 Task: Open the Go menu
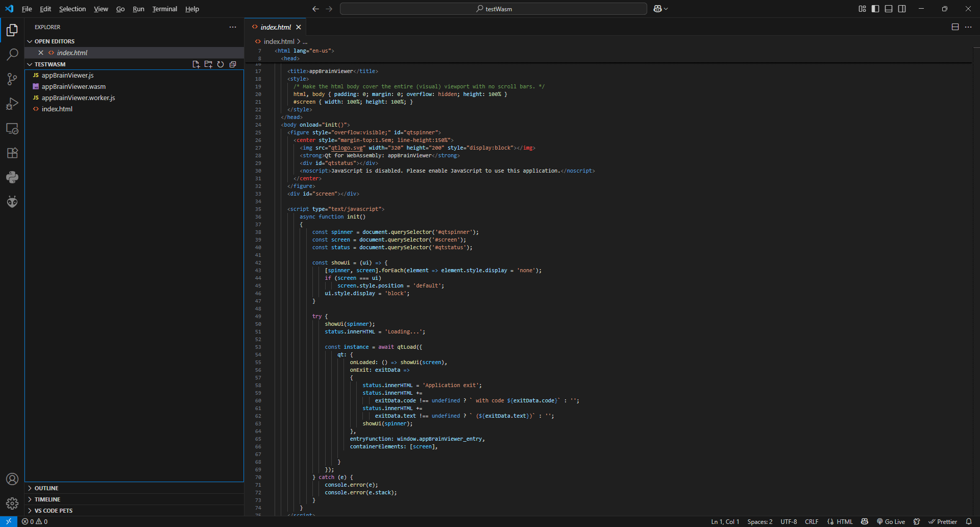(120, 9)
